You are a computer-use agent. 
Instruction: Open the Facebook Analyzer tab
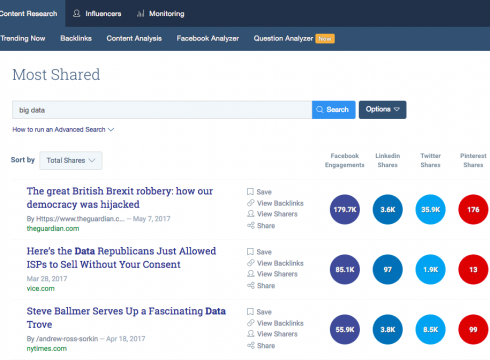tap(208, 38)
